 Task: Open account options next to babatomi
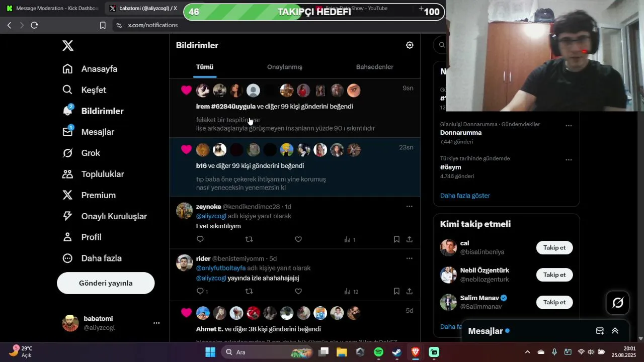coord(156,323)
